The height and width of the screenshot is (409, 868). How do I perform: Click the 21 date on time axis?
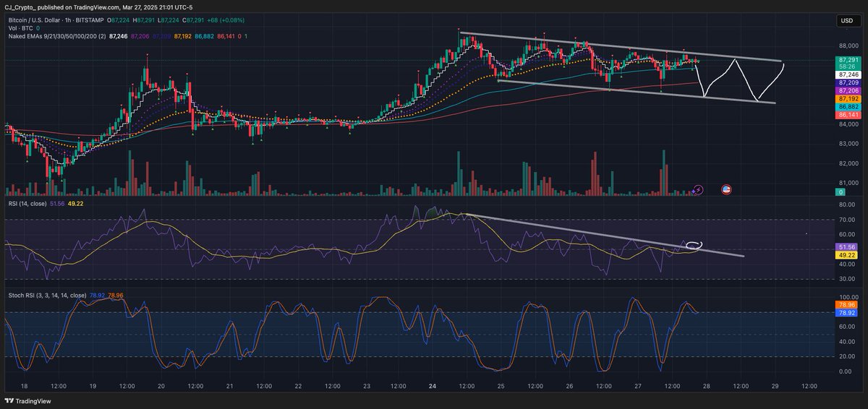click(x=229, y=387)
